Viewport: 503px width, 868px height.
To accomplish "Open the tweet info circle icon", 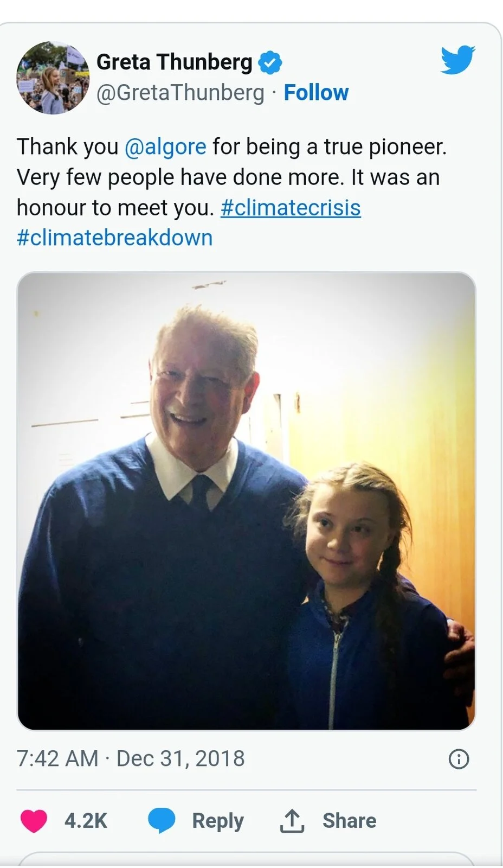I will point(459,759).
